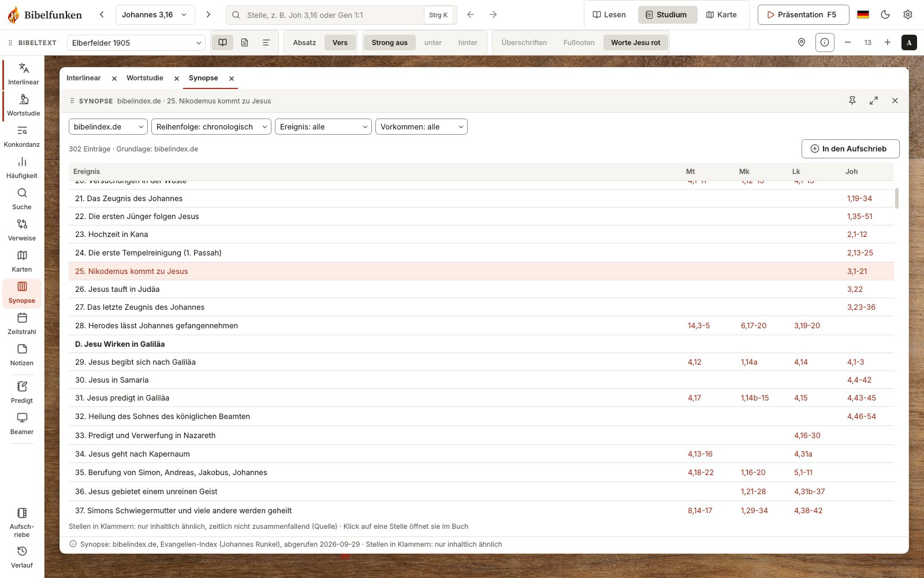The width and height of the screenshot is (924, 578).
Task: Switch to the Wortstudie tab
Action: 145,78
